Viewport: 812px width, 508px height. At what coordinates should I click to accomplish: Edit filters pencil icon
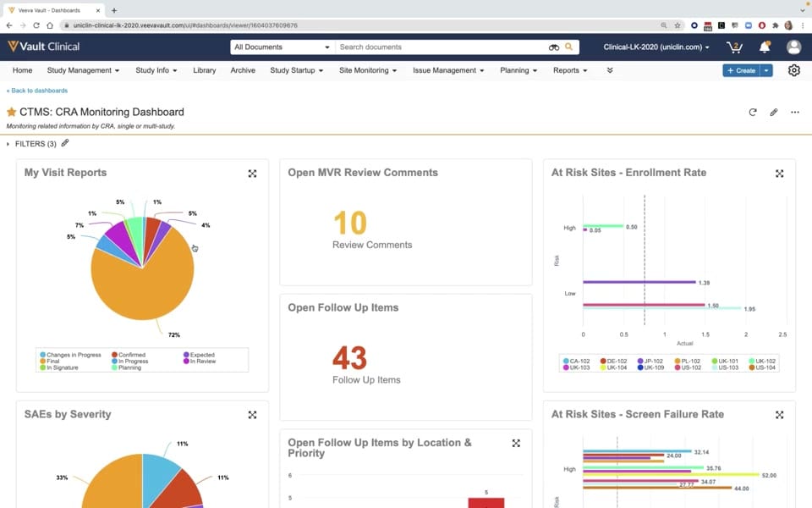[x=65, y=143]
